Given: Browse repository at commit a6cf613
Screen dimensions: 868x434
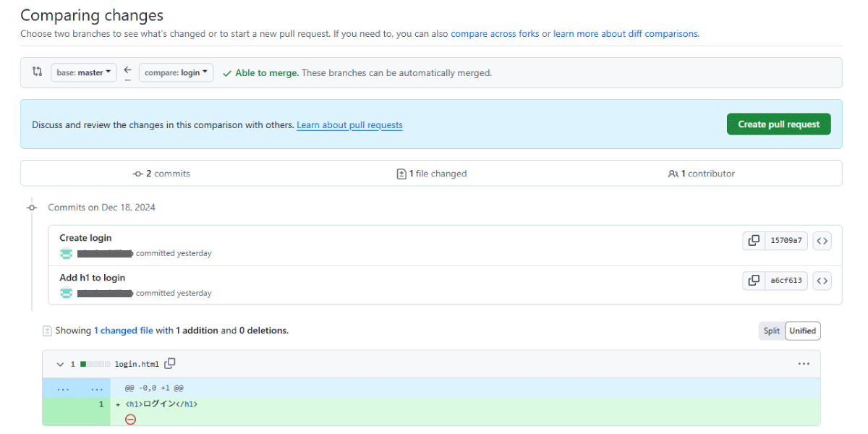Looking at the screenshot, I should 822,281.
